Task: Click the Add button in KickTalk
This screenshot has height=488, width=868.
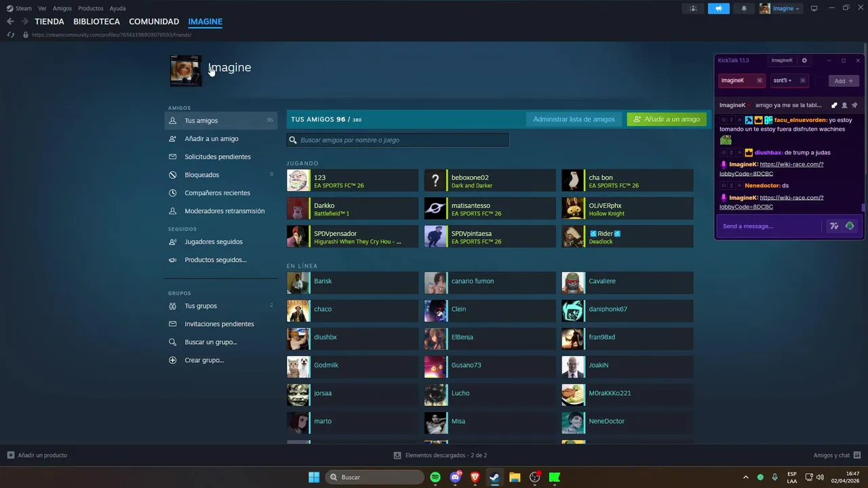Action: click(844, 81)
